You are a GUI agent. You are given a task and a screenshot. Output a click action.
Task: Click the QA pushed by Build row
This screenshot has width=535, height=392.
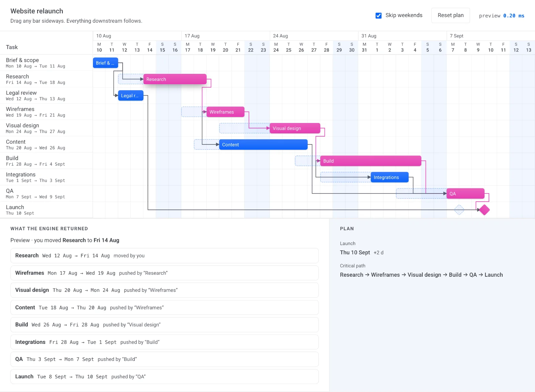pos(165,359)
